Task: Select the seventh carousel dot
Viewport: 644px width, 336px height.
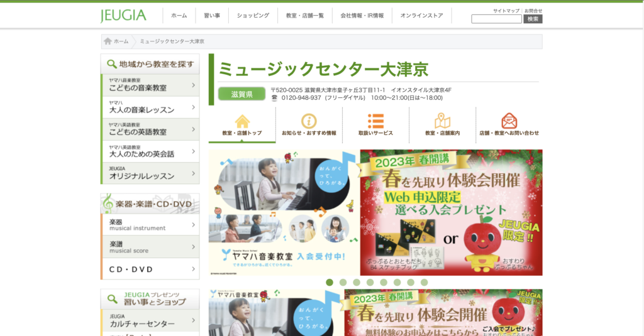Action: click(411, 282)
